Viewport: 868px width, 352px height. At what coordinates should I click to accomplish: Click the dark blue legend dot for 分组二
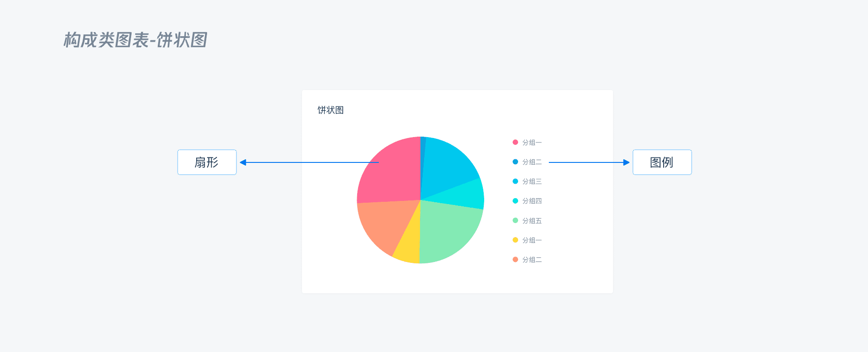[515, 162]
